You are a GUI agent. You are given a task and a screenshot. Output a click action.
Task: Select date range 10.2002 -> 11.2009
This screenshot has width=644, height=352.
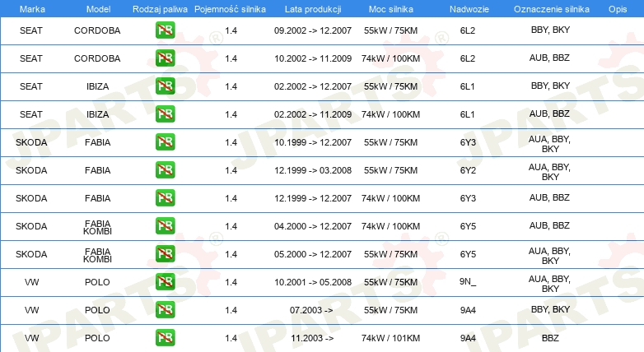pos(313,58)
